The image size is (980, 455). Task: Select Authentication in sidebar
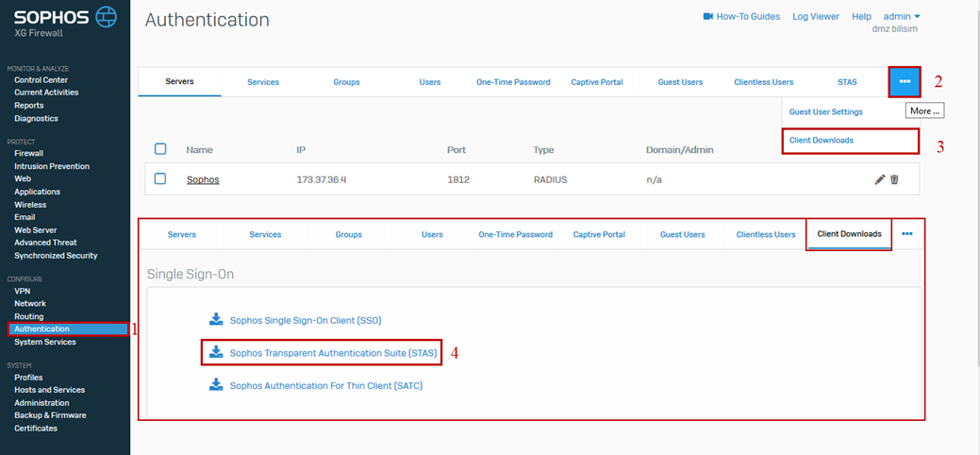click(x=68, y=329)
